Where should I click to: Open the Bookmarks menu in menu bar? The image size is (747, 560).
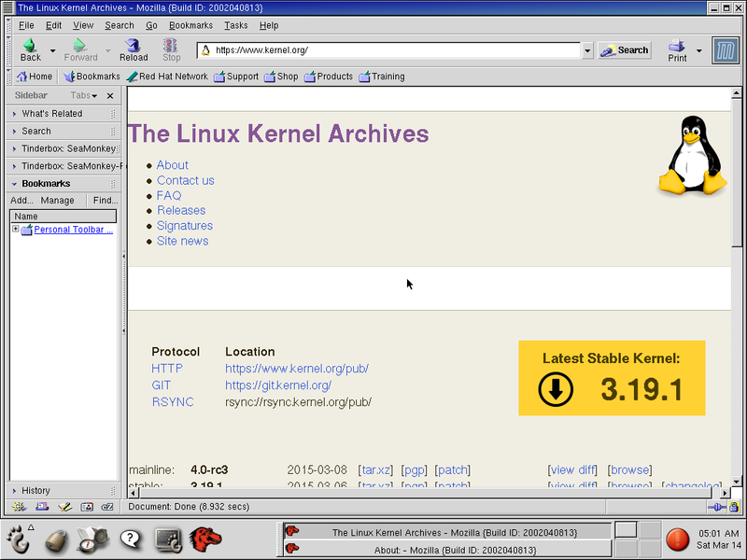pos(190,25)
